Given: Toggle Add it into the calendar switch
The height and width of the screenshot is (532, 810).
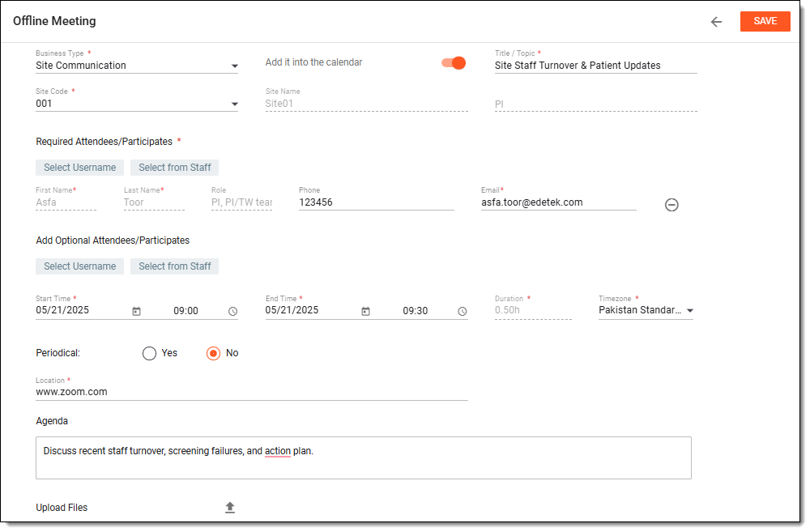Looking at the screenshot, I should (x=453, y=63).
